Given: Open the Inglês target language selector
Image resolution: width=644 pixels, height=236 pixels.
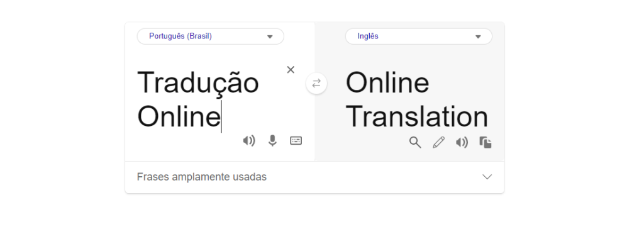Looking at the screenshot, I should (418, 36).
